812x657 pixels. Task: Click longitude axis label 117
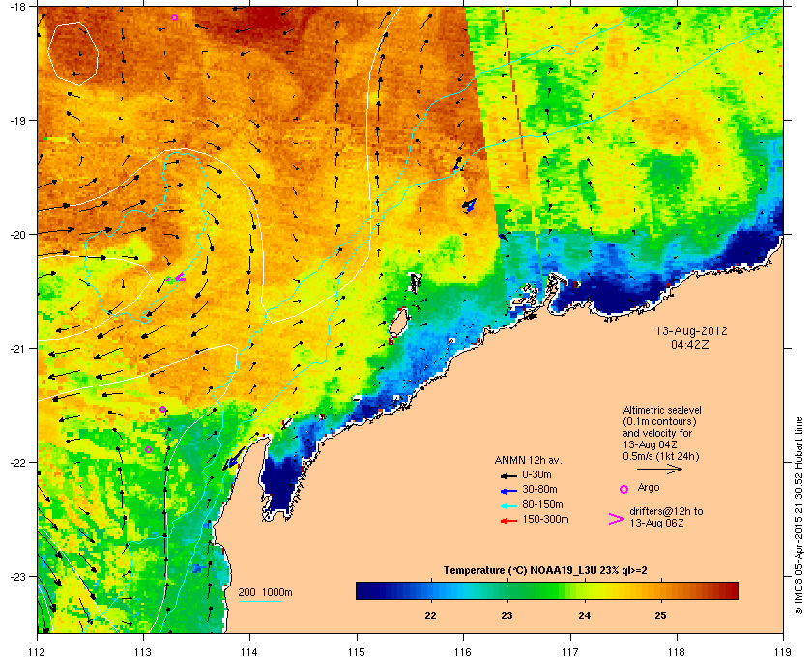click(x=569, y=651)
